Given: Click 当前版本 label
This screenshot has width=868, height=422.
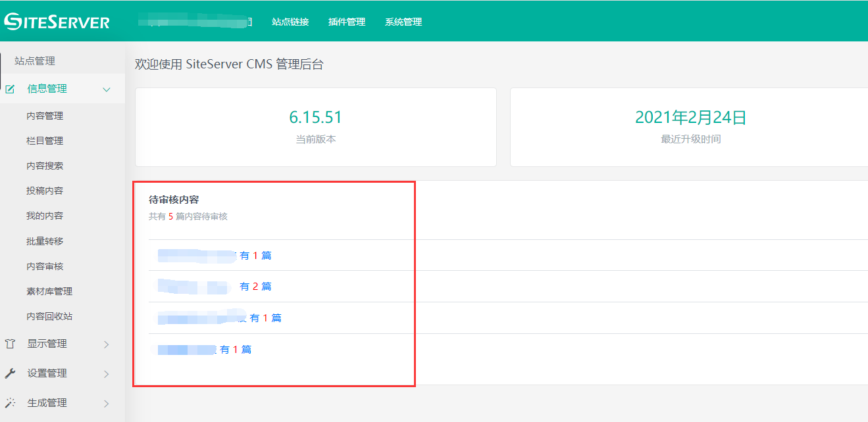Looking at the screenshot, I should point(316,139).
